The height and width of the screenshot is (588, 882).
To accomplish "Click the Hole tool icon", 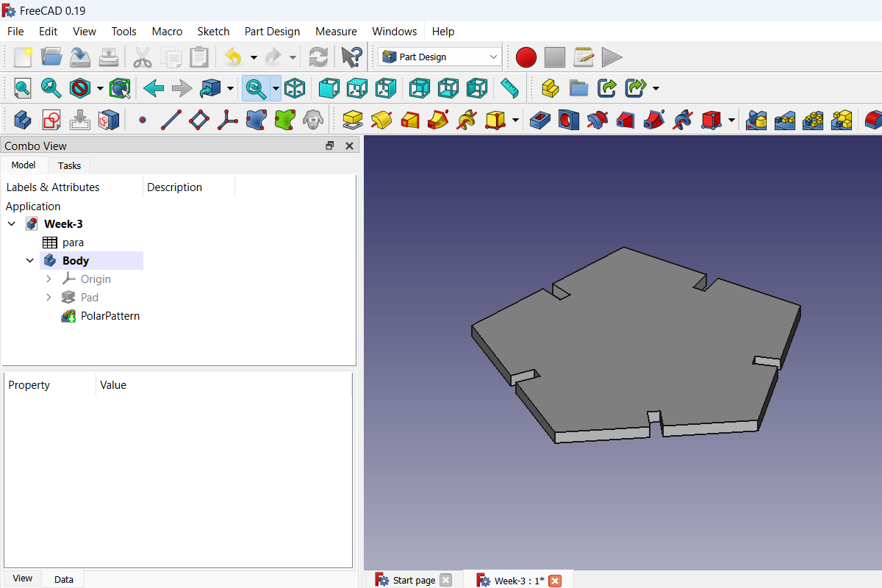I will (x=568, y=118).
